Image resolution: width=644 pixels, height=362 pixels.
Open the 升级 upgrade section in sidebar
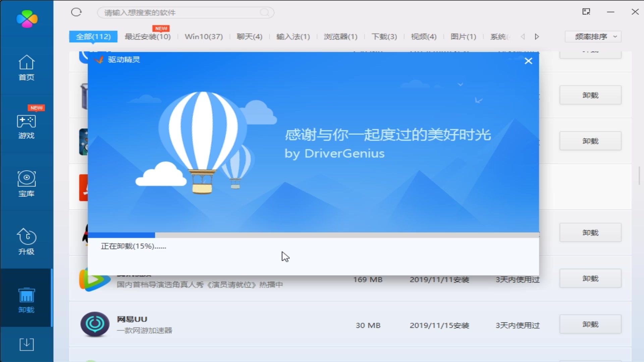pos(26,242)
